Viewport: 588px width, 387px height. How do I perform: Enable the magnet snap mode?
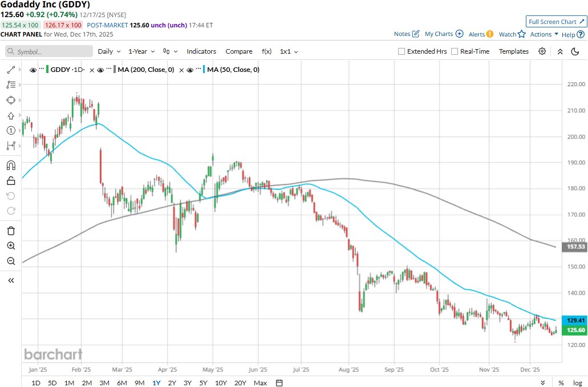pos(11,166)
